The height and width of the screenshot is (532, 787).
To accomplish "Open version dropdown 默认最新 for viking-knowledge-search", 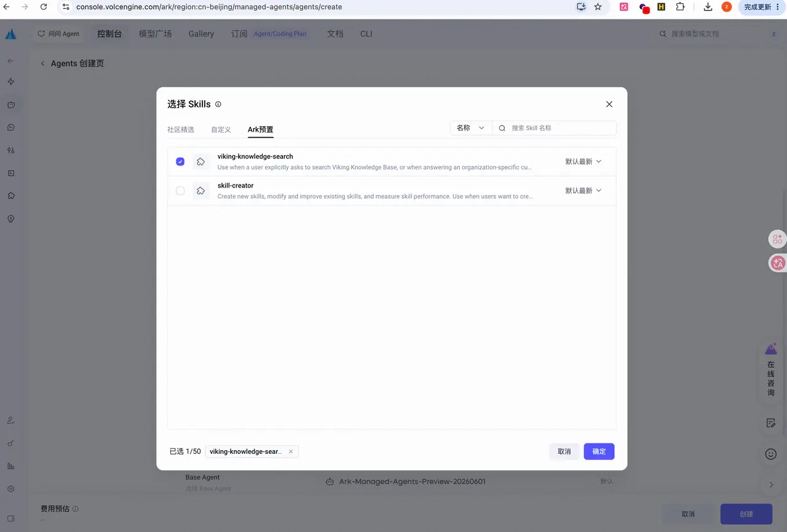I will coord(583,162).
